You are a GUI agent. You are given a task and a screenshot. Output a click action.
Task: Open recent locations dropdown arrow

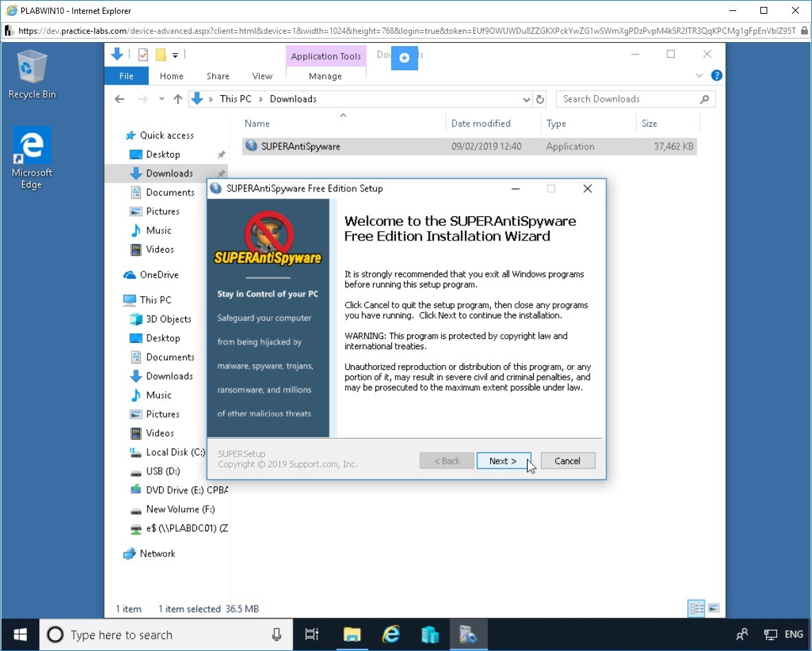point(162,99)
